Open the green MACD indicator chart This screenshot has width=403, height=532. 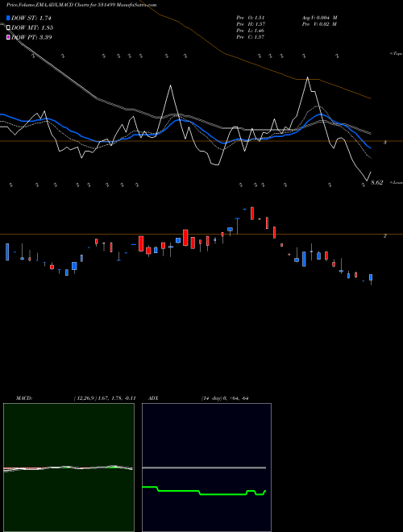pyautogui.click(x=69, y=468)
